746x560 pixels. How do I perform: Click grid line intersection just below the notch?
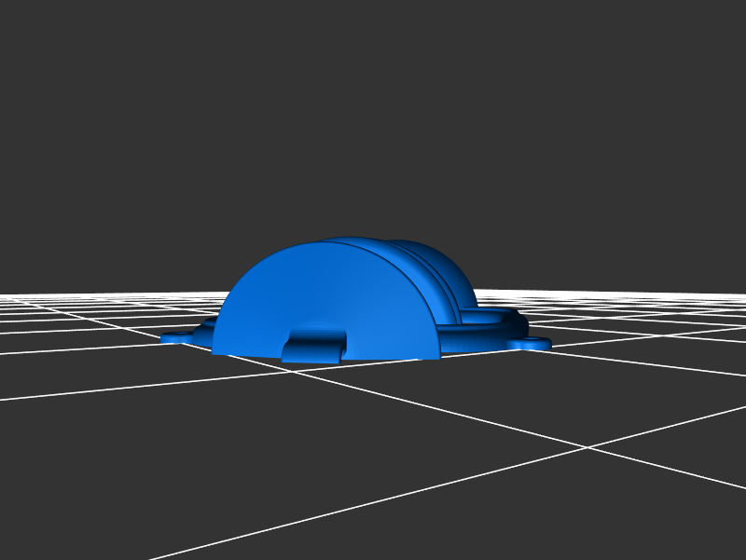(x=297, y=371)
